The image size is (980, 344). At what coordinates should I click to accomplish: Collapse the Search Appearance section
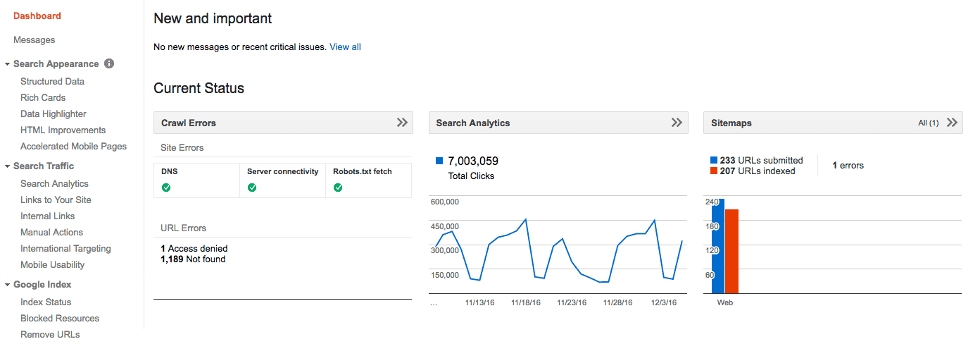click(x=7, y=64)
